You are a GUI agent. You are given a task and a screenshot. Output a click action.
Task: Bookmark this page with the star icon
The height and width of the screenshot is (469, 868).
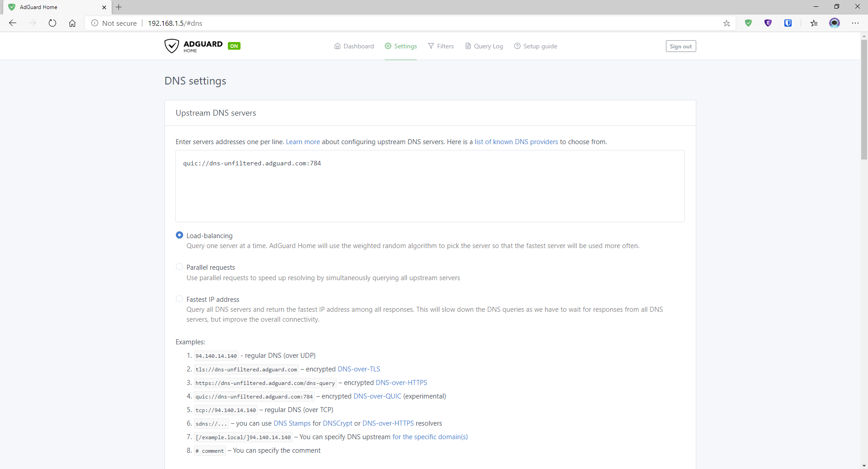tap(726, 23)
